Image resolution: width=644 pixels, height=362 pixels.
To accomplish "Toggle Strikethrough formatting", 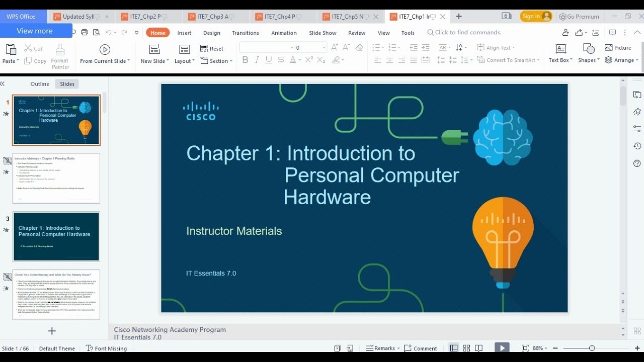I will coord(281,60).
